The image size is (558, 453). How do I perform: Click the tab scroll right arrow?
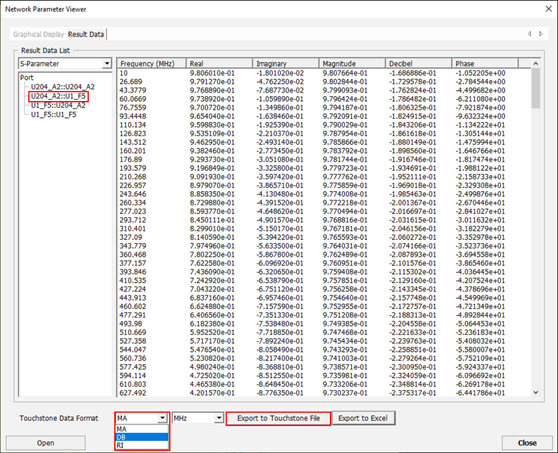click(x=541, y=34)
